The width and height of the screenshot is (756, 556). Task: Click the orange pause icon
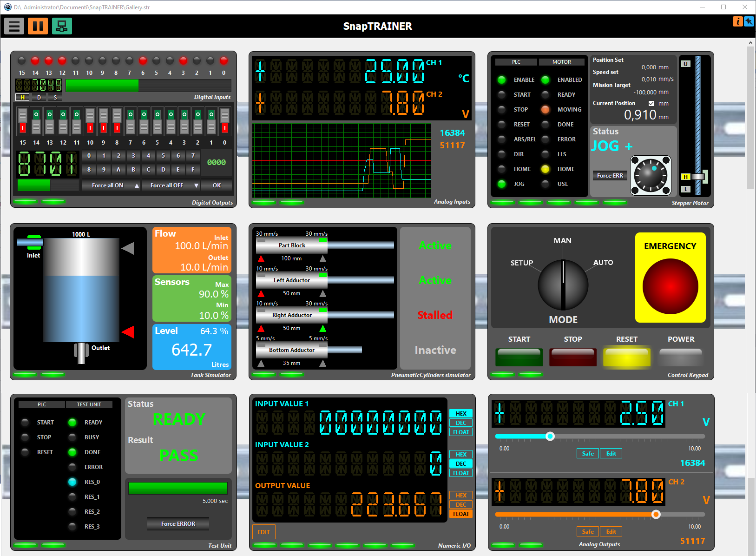pyautogui.click(x=38, y=26)
